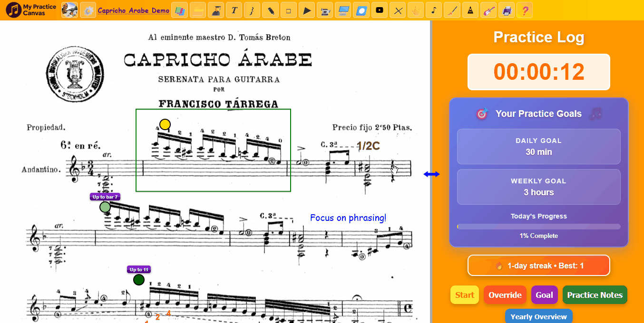The height and width of the screenshot is (323, 644).
Task: Click the 'Up to 11' label
Action: pyautogui.click(x=139, y=269)
